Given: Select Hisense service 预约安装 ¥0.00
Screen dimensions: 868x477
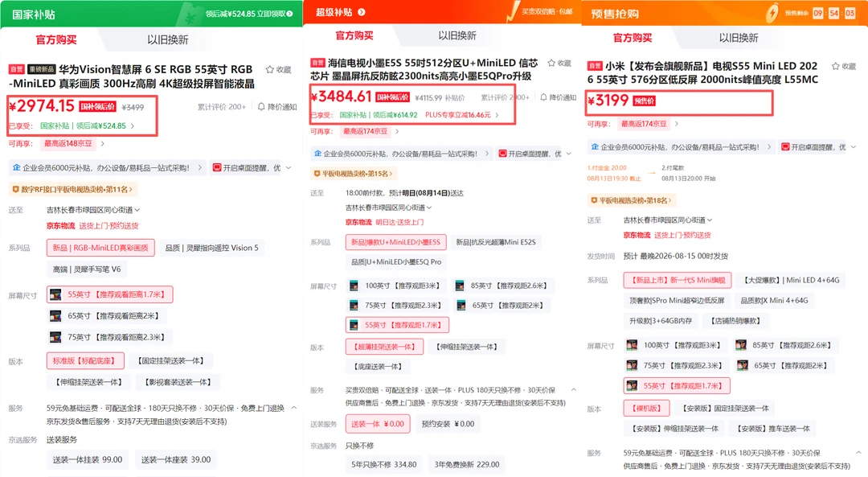Looking at the screenshot, I should tap(448, 424).
